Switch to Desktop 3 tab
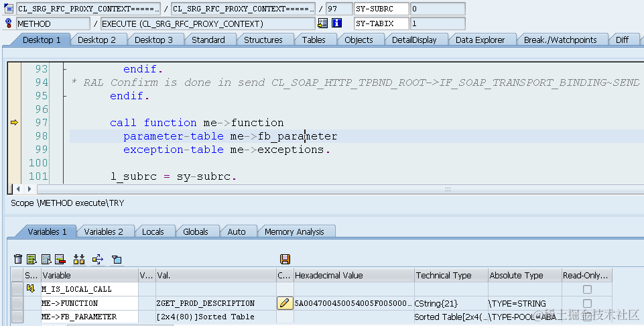 153,40
